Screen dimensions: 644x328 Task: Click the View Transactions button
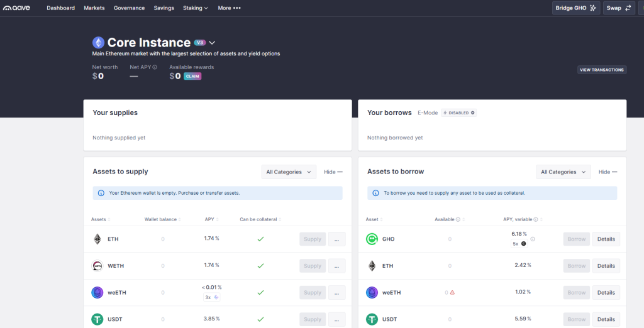(602, 70)
